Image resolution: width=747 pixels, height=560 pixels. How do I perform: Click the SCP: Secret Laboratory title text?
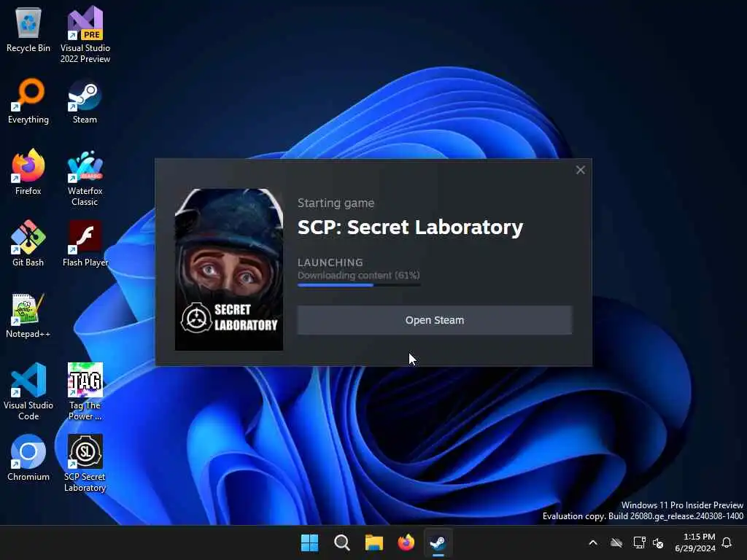pos(410,227)
